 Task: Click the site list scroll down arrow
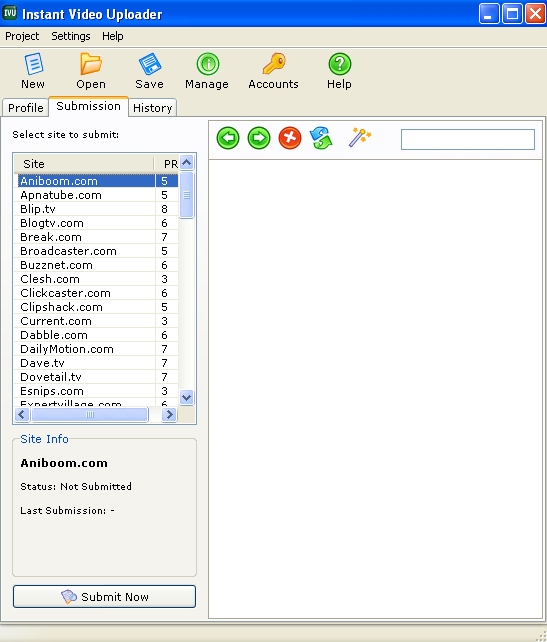pos(187,397)
